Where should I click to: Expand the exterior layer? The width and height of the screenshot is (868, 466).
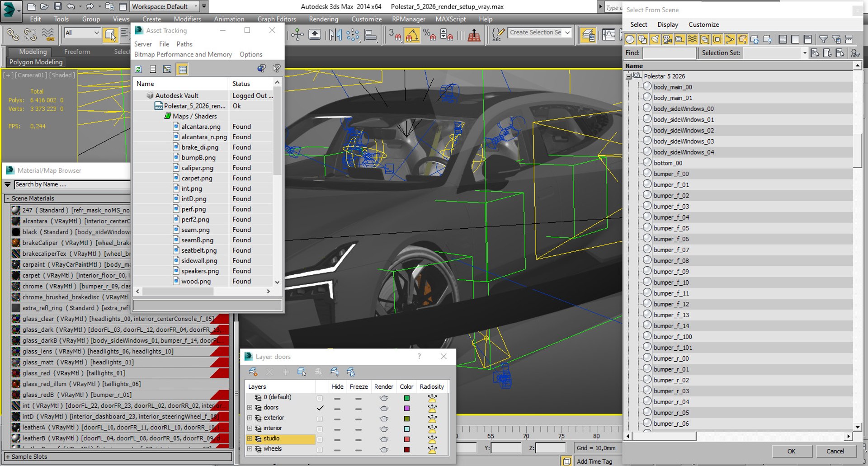pyautogui.click(x=250, y=418)
